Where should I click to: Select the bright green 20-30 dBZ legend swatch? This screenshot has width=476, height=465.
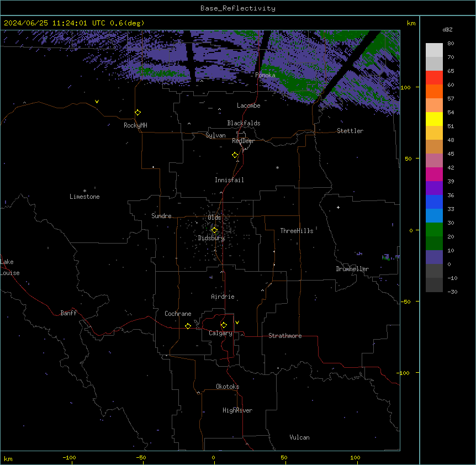tap(434, 230)
